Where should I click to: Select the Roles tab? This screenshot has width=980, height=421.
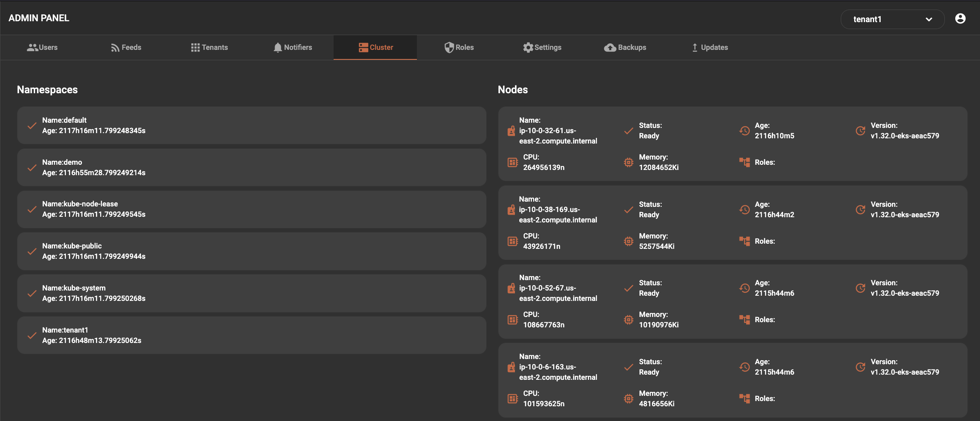pos(459,47)
